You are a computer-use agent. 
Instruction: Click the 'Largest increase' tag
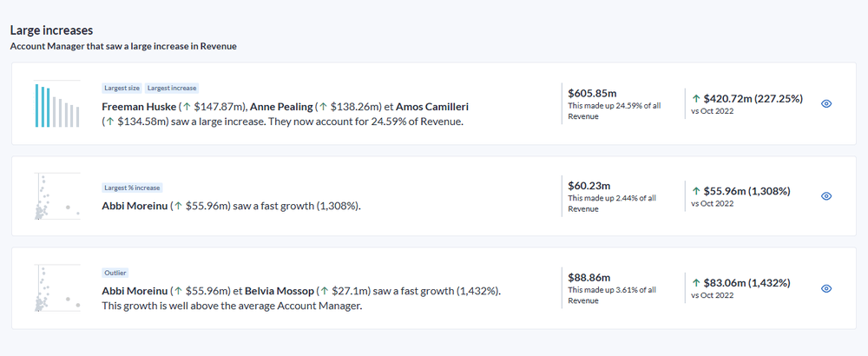click(172, 88)
